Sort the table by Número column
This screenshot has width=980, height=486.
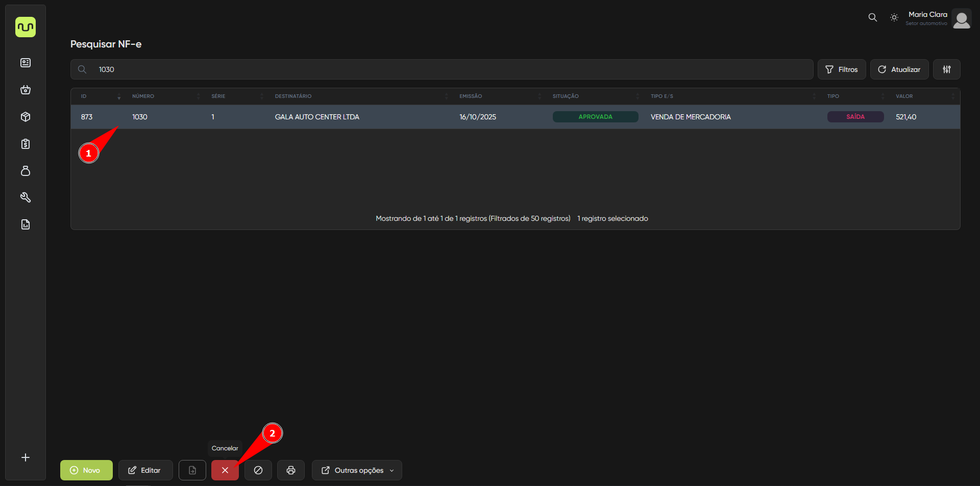pyautogui.click(x=143, y=96)
